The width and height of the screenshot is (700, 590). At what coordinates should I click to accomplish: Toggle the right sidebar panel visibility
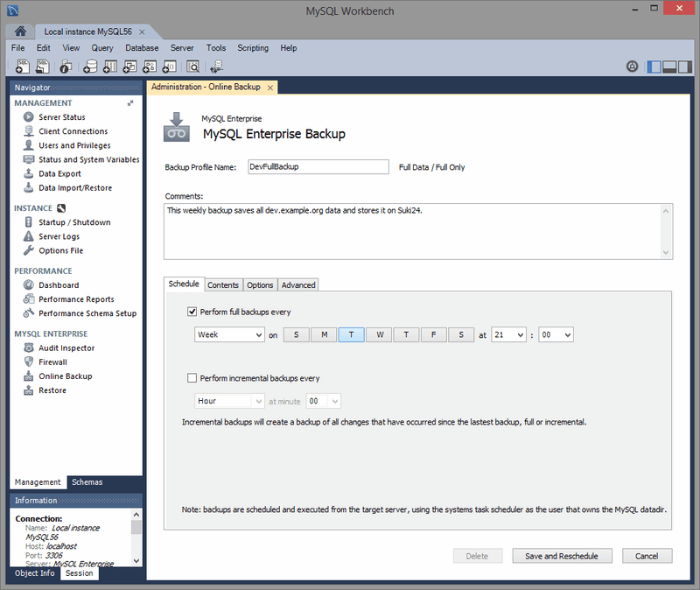tap(685, 67)
